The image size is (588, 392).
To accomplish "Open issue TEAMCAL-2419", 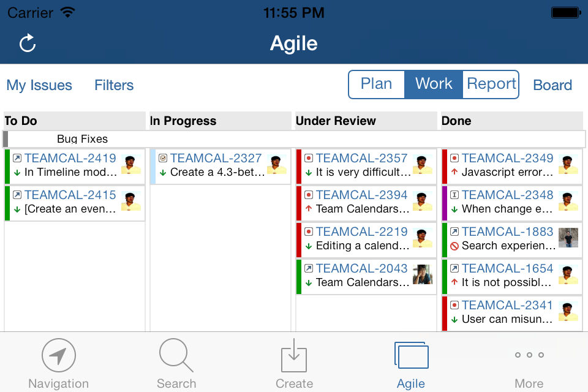I will [70, 159].
